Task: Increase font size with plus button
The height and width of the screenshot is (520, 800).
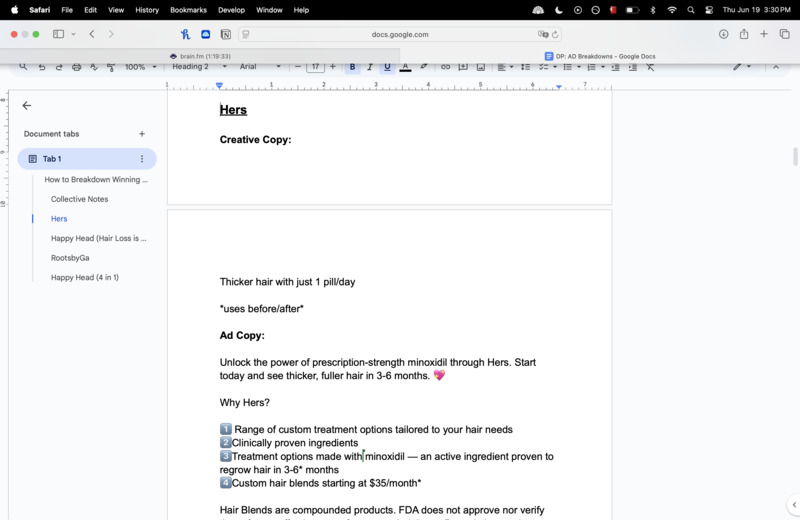Action: [x=333, y=67]
